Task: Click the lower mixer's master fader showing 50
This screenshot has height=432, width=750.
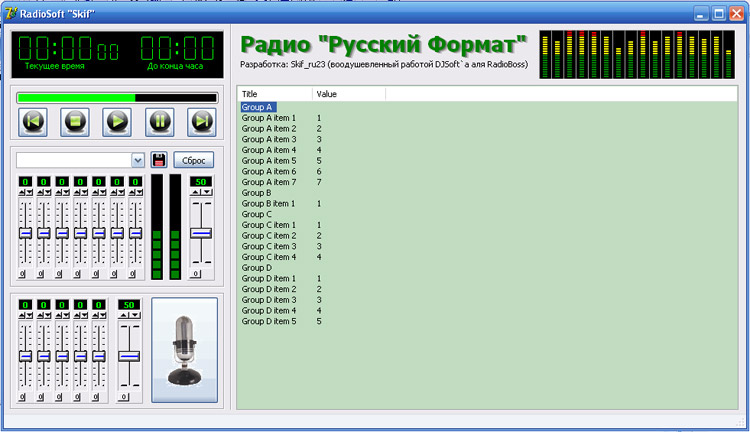Action: [x=129, y=356]
